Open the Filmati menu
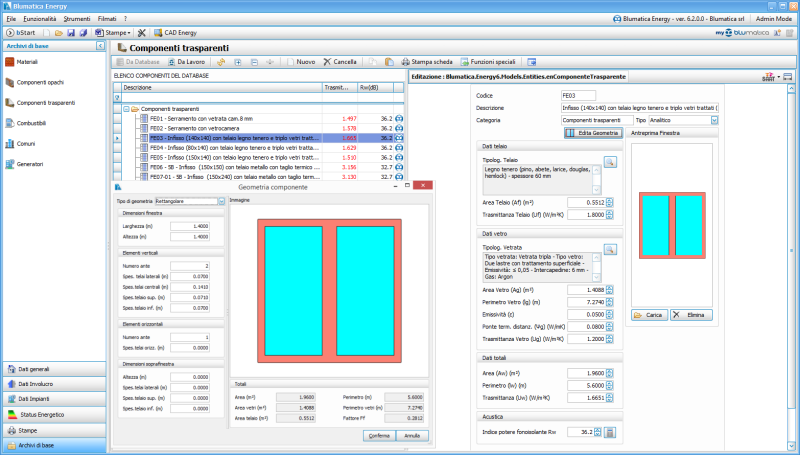Screen dimensions: 800x455 (x=107, y=19)
